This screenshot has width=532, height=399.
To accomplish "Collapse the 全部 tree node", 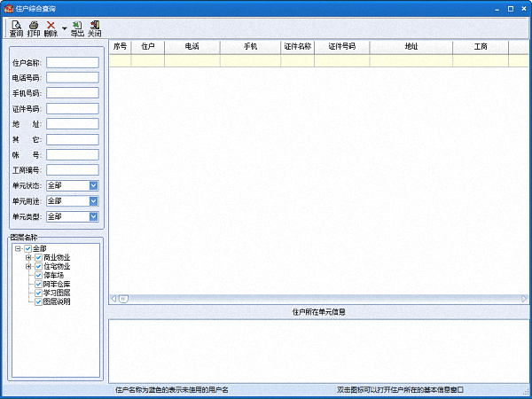I will 18,248.
